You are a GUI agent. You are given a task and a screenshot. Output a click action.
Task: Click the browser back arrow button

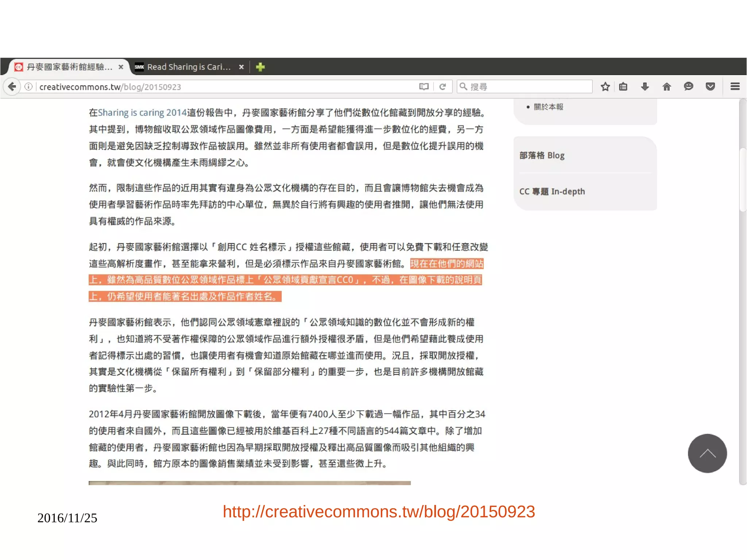12,86
